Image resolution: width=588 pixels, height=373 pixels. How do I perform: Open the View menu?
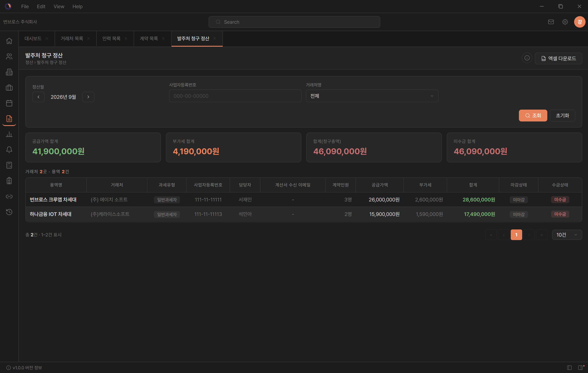[x=59, y=7]
